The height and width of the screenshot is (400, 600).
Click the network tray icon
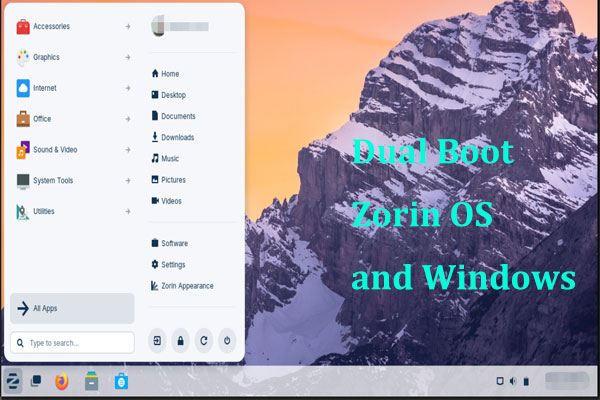point(500,381)
